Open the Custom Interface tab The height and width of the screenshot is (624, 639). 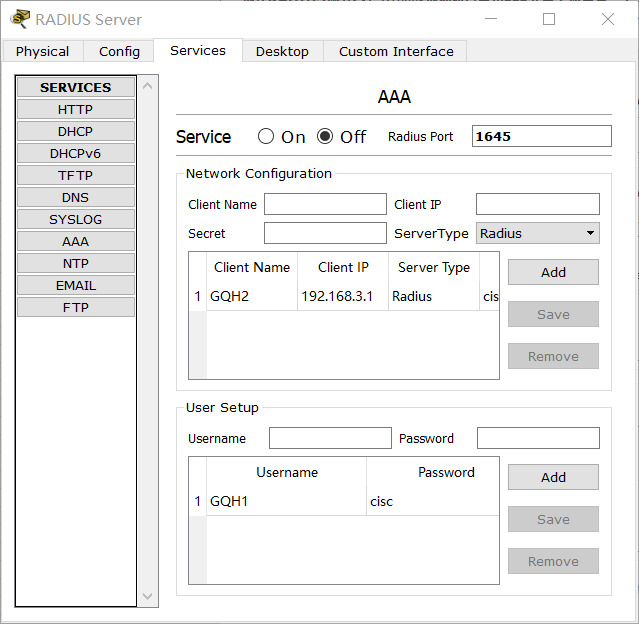(396, 51)
